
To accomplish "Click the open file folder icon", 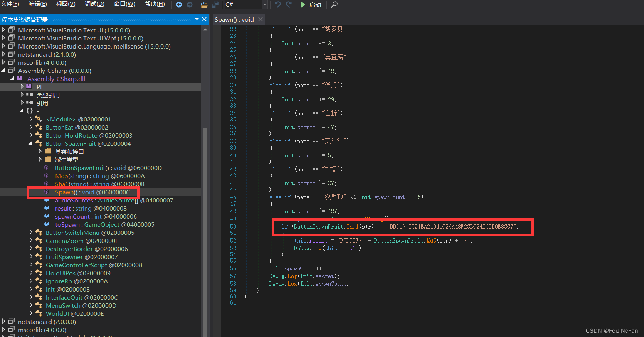I will coord(204,5).
